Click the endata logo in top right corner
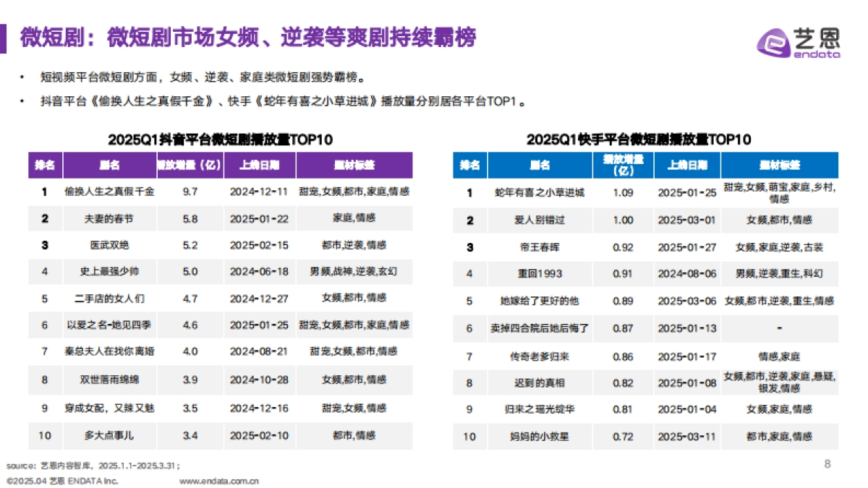 [797, 42]
